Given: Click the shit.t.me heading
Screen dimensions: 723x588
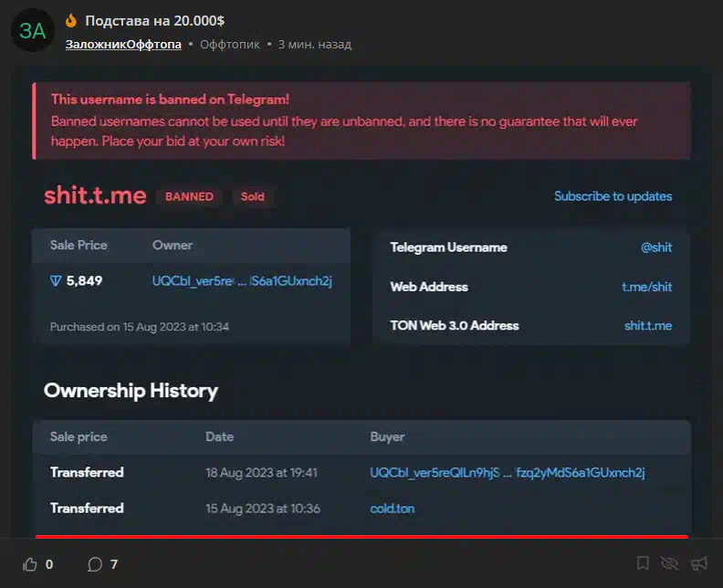Looking at the screenshot, I should [x=96, y=195].
